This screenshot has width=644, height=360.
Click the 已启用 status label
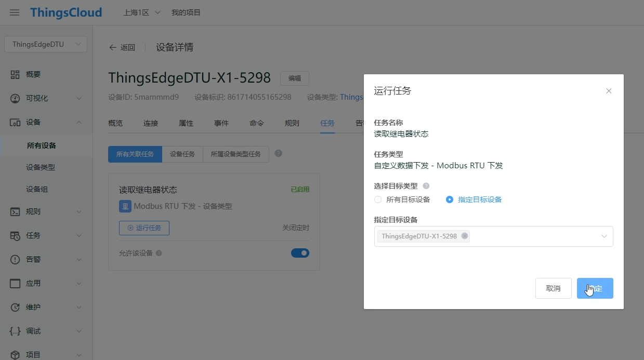(300, 190)
